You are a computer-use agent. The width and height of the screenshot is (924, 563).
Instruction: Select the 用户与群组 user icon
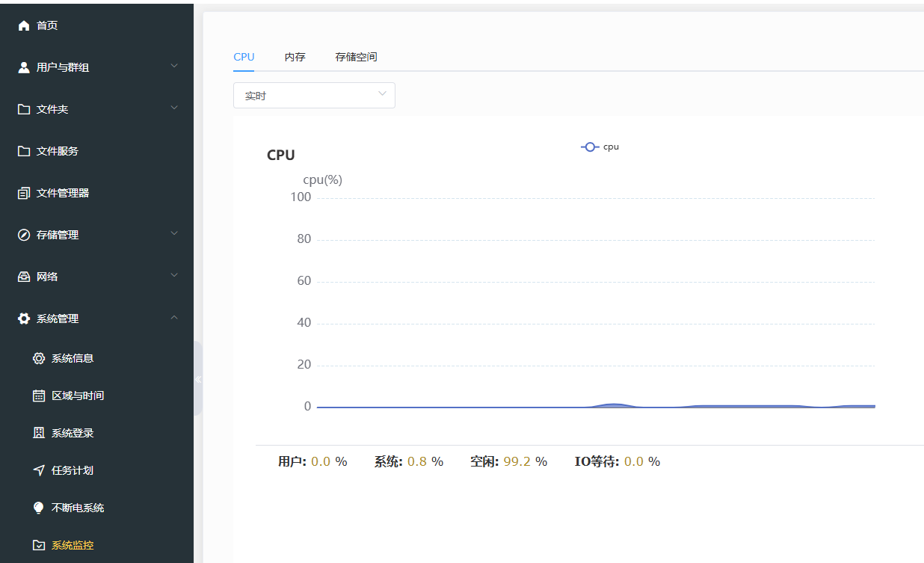click(23, 67)
